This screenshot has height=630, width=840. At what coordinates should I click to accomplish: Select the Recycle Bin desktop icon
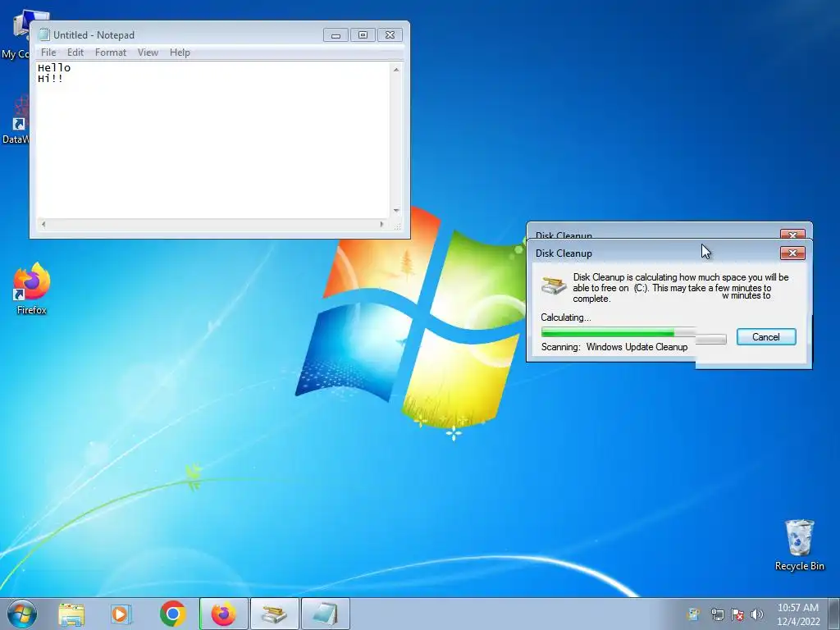(799, 546)
